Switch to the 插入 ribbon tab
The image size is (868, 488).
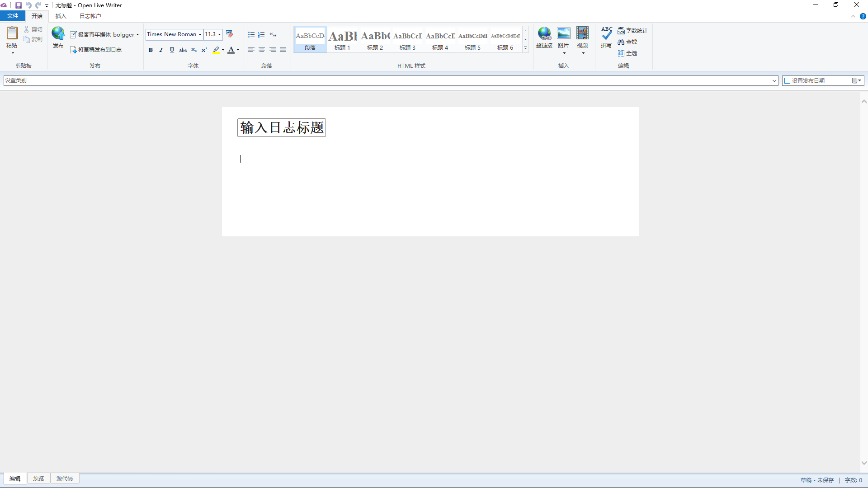point(61,16)
